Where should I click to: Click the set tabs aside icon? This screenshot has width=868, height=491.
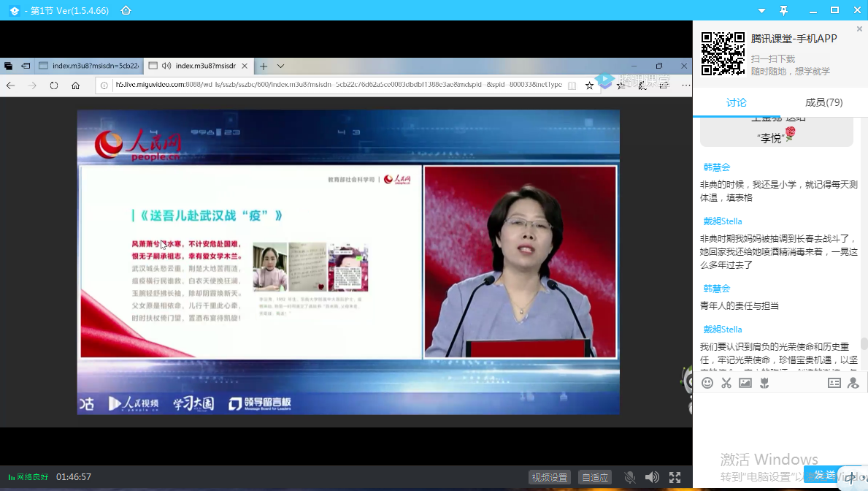click(26, 66)
